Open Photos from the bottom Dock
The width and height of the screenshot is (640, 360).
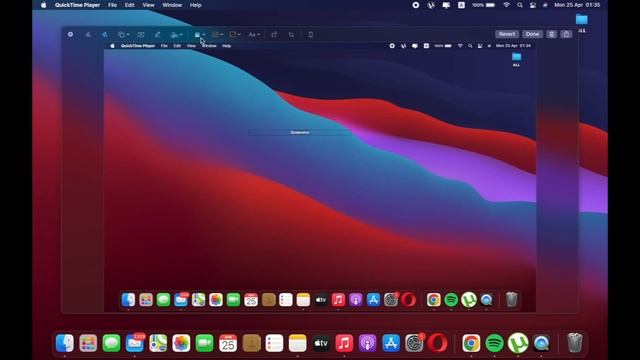(x=181, y=343)
